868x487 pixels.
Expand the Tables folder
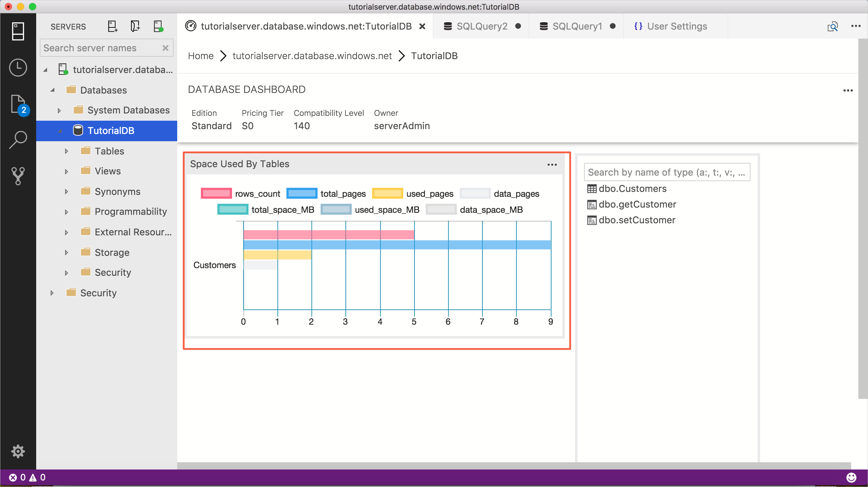coord(66,151)
